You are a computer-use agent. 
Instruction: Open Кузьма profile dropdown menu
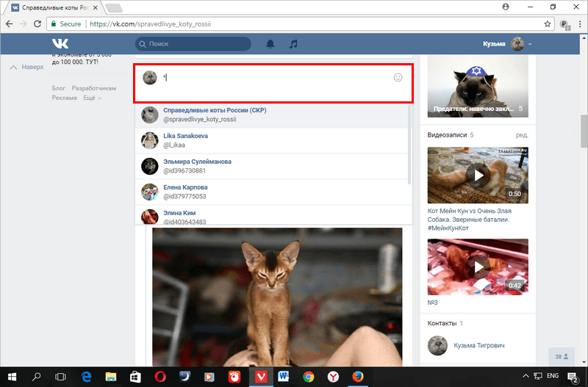(507, 44)
